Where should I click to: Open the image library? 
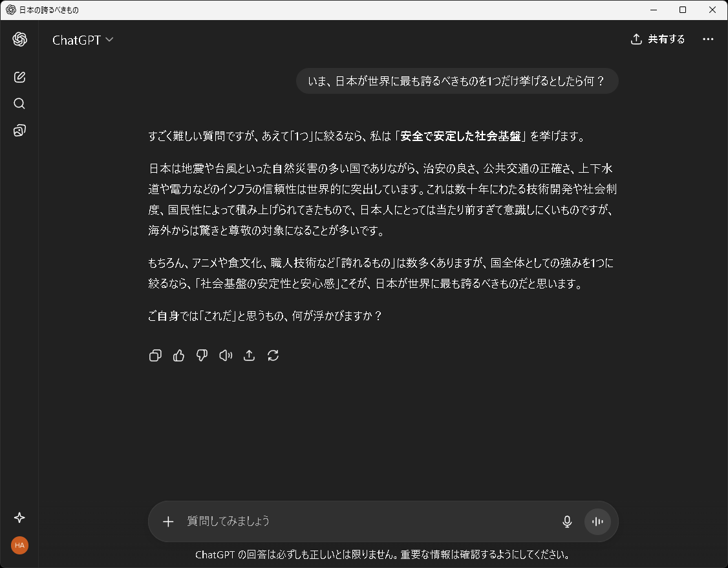coord(19,130)
